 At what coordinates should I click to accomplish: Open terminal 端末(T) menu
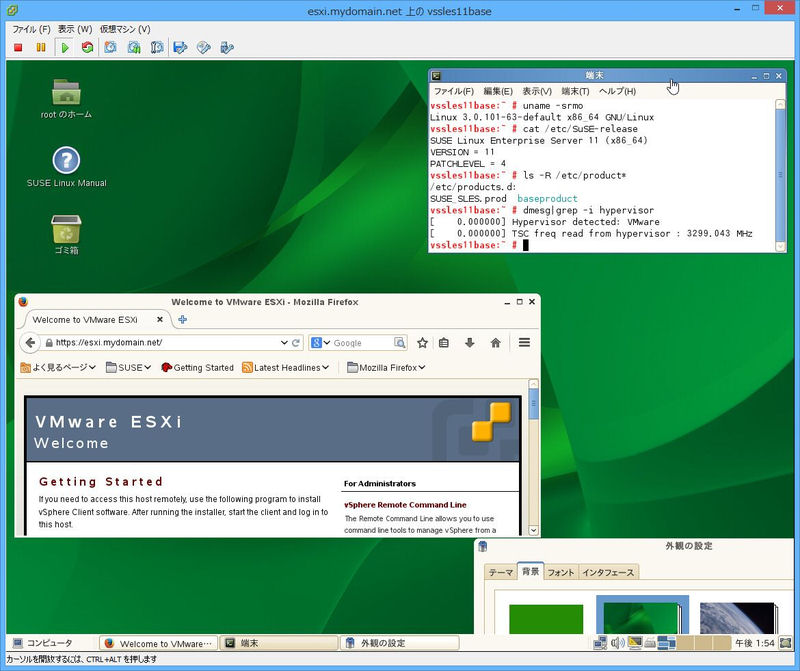tap(575, 91)
